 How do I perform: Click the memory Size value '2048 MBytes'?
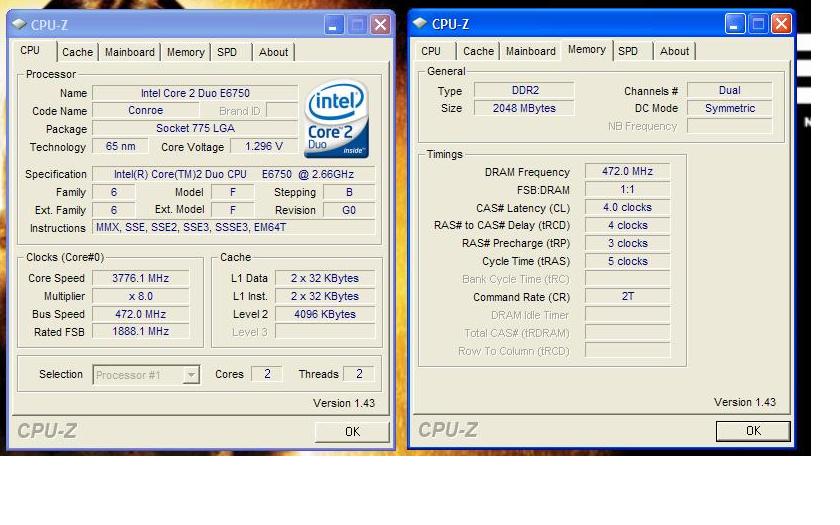pos(524,108)
